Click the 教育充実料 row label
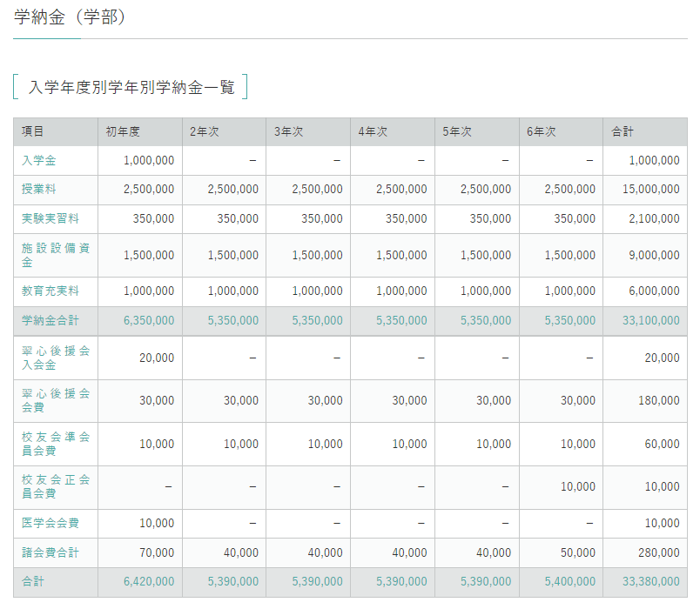 [50, 291]
